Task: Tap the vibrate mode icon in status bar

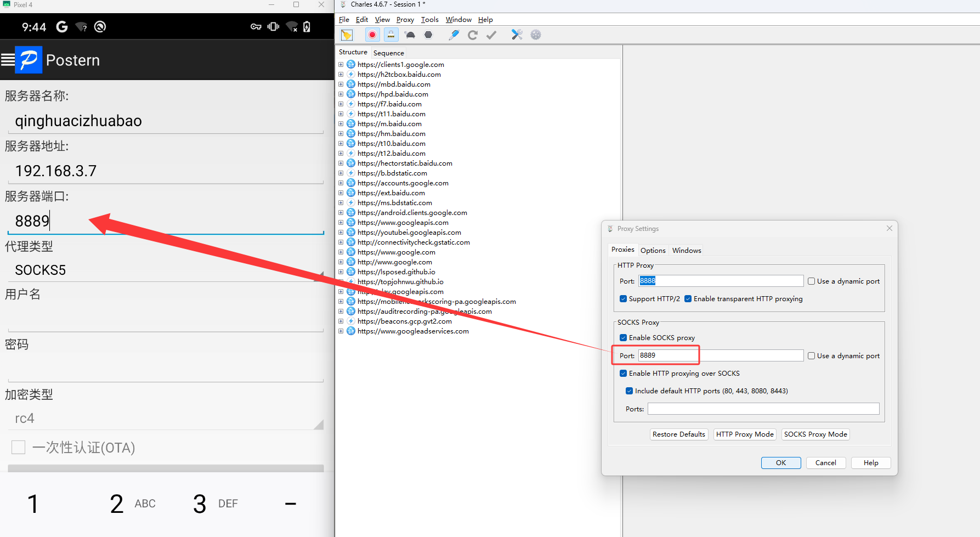Action: click(x=273, y=27)
